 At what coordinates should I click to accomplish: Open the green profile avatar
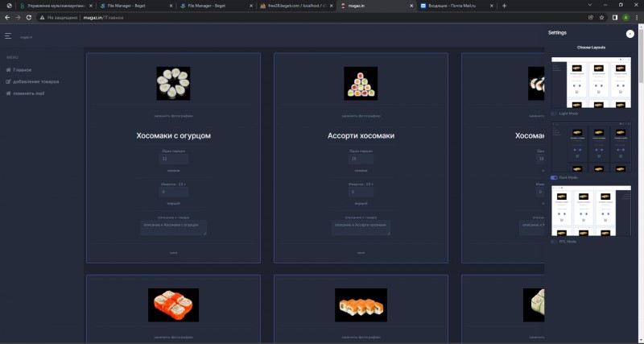pyautogui.click(x=625, y=18)
